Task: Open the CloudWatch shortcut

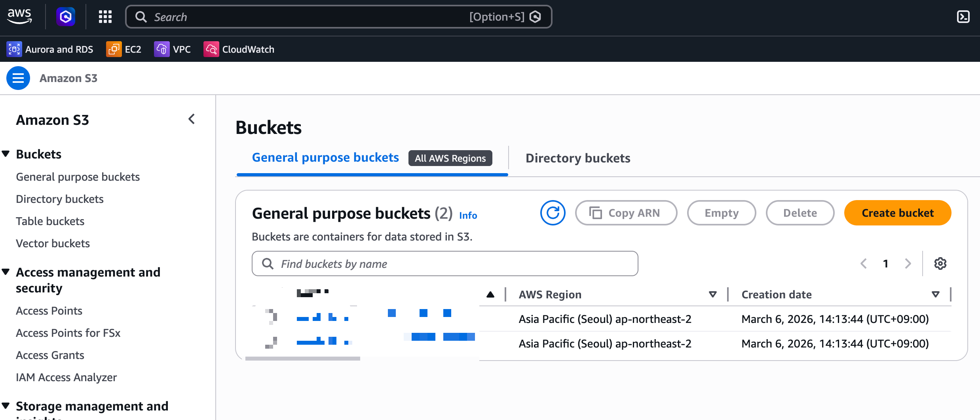Action: point(239,49)
